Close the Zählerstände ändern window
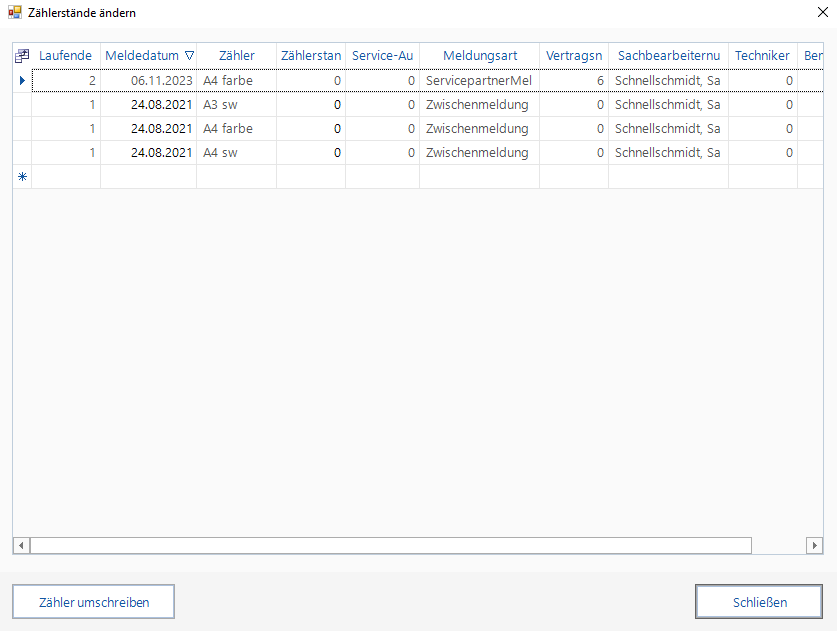The height and width of the screenshot is (631, 837). pos(822,13)
